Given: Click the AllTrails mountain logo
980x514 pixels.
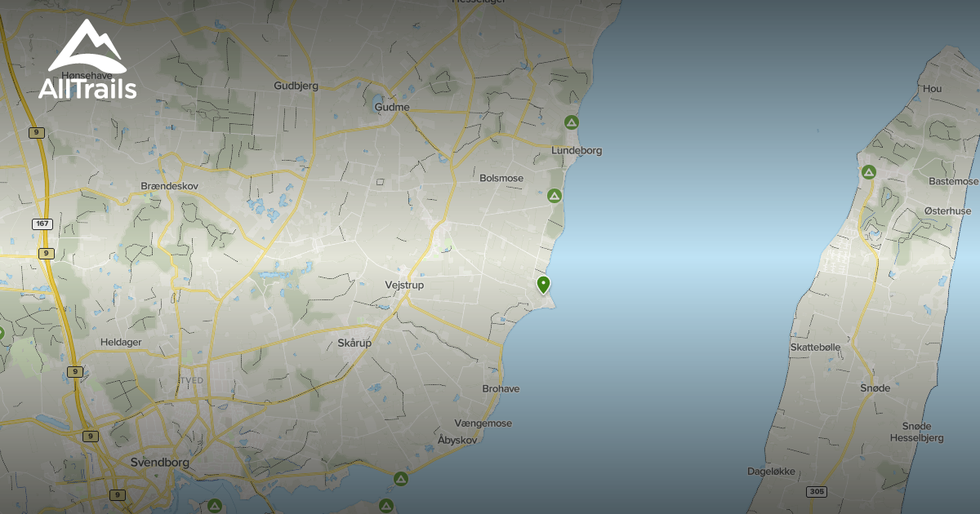Looking at the screenshot, I should [87, 59].
